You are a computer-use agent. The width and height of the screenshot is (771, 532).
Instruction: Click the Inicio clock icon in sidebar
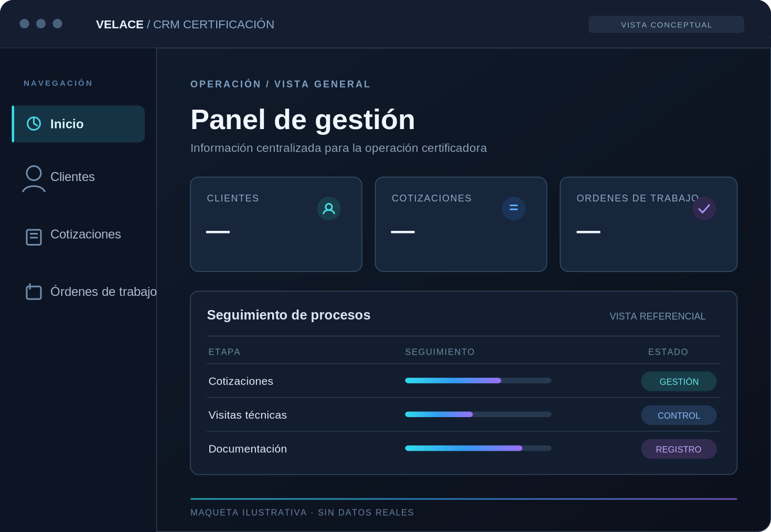point(34,123)
